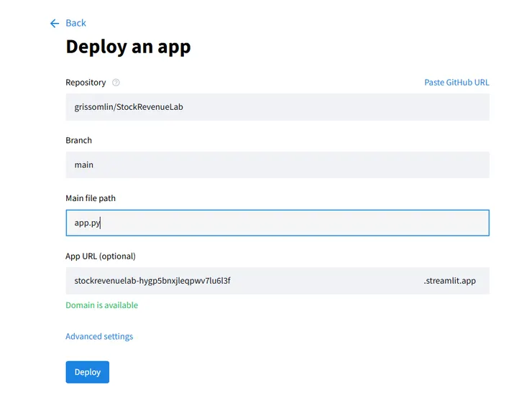The width and height of the screenshot is (532, 395).
Task: Click the 'App URL (optional)' label
Action: (101, 256)
